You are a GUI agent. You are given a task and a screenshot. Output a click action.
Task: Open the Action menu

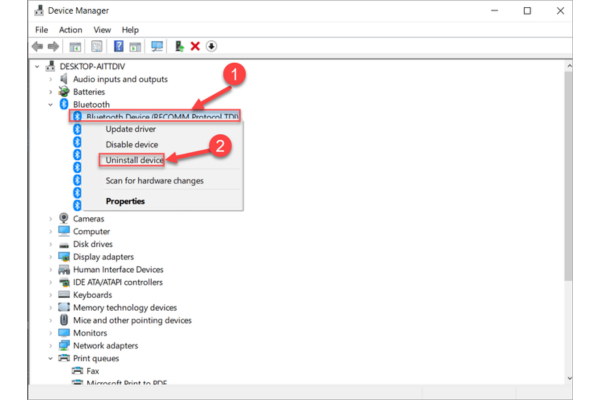(70, 29)
